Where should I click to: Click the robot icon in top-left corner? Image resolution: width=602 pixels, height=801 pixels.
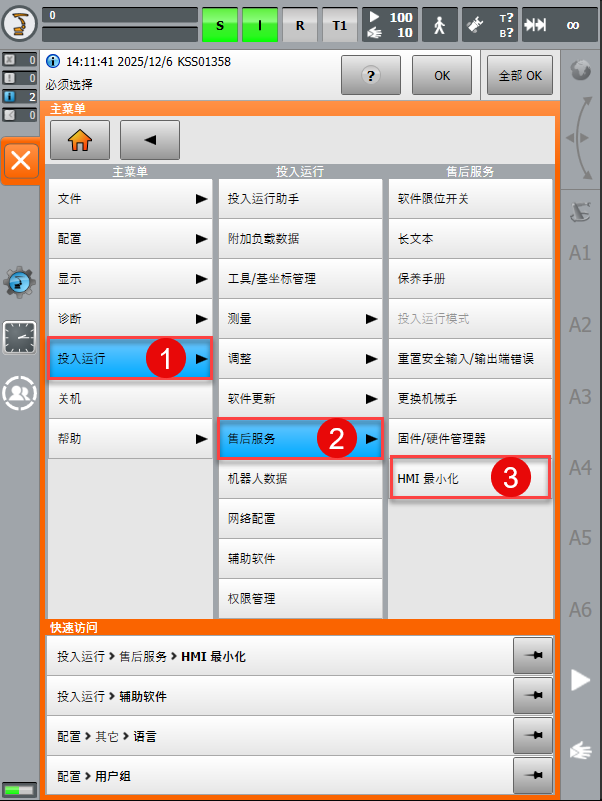click(x=21, y=24)
